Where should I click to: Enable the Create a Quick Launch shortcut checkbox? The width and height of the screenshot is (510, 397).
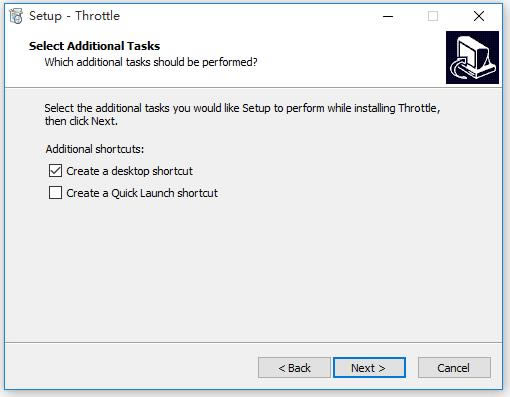pos(55,193)
